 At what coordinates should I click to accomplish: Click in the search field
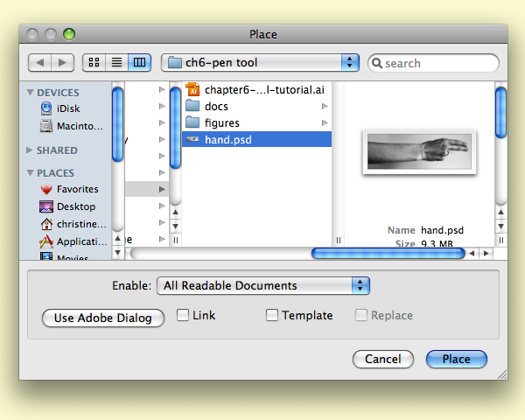click(439, 63)
